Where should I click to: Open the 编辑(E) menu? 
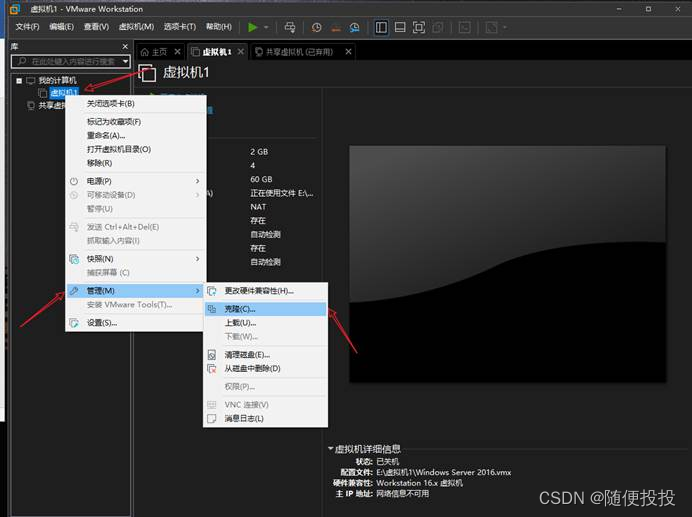(61, 27)
